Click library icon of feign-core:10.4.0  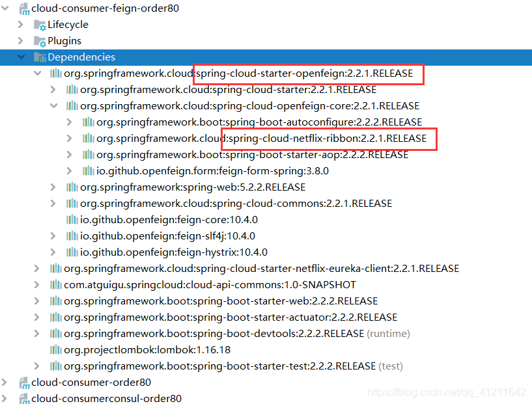72,220
